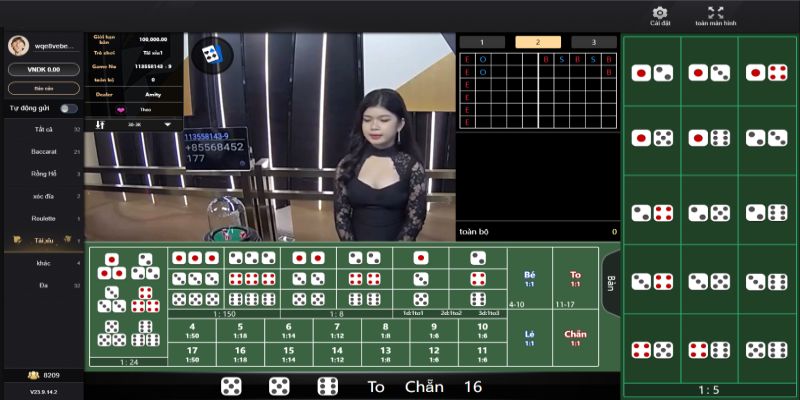This screenshot has height=400, width=800.
Task: Select the khác game category
Action: tap(44, 263)
